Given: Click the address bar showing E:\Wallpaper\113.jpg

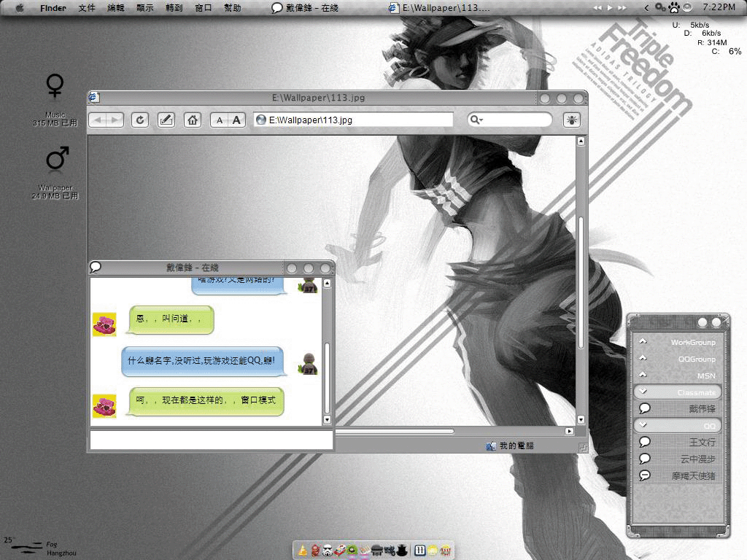Looking at the screenshot, I should coord(353,120).
